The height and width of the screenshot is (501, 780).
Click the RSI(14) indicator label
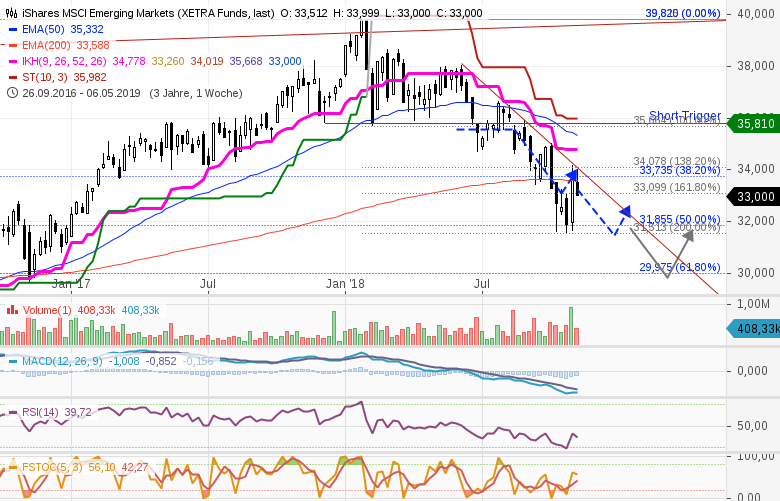coord(41,412)
